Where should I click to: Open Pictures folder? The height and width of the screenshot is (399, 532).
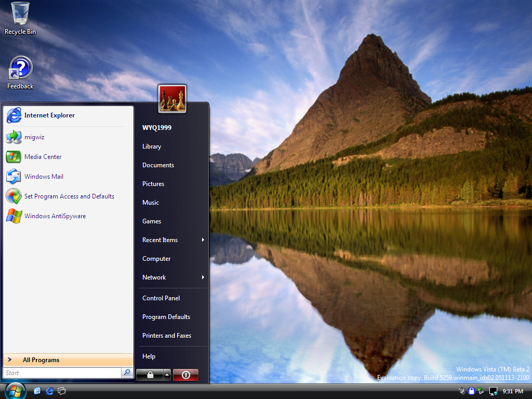click(153, 184)
